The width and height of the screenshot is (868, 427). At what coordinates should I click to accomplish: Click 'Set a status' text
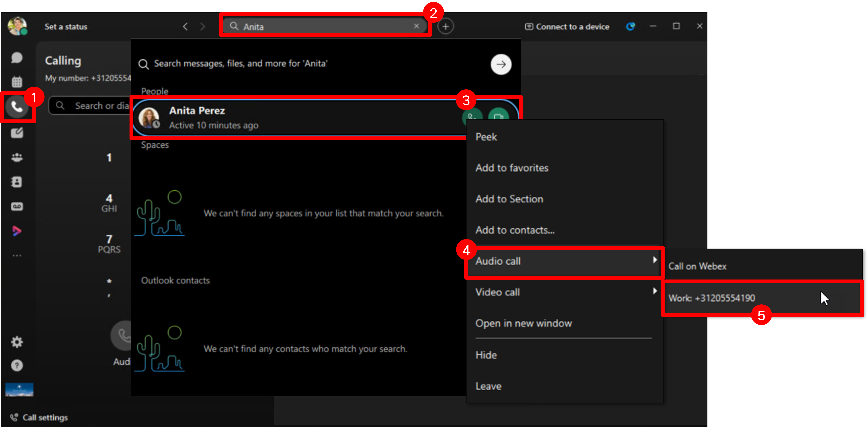66,27
